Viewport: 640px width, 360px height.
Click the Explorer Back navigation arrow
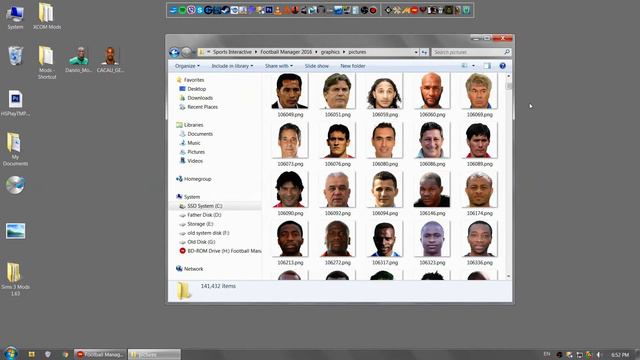coord(174,52)
